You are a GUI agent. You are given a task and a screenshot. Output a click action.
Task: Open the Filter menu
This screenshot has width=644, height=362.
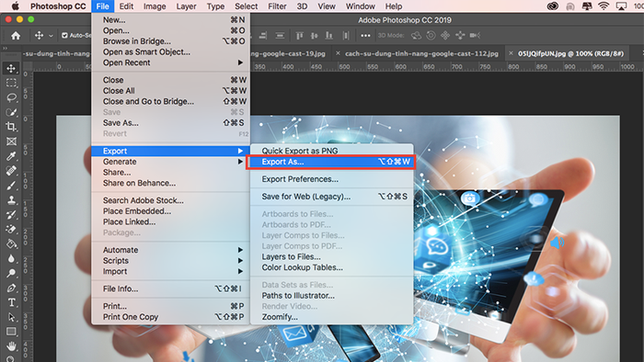277,6
